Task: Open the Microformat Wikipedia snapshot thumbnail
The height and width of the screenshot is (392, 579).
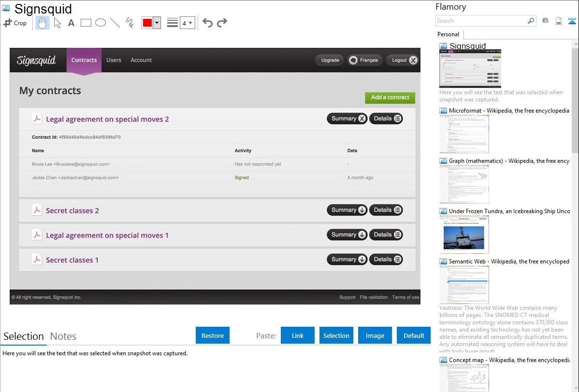Action: pyautogui.click(x=464, y=134)
